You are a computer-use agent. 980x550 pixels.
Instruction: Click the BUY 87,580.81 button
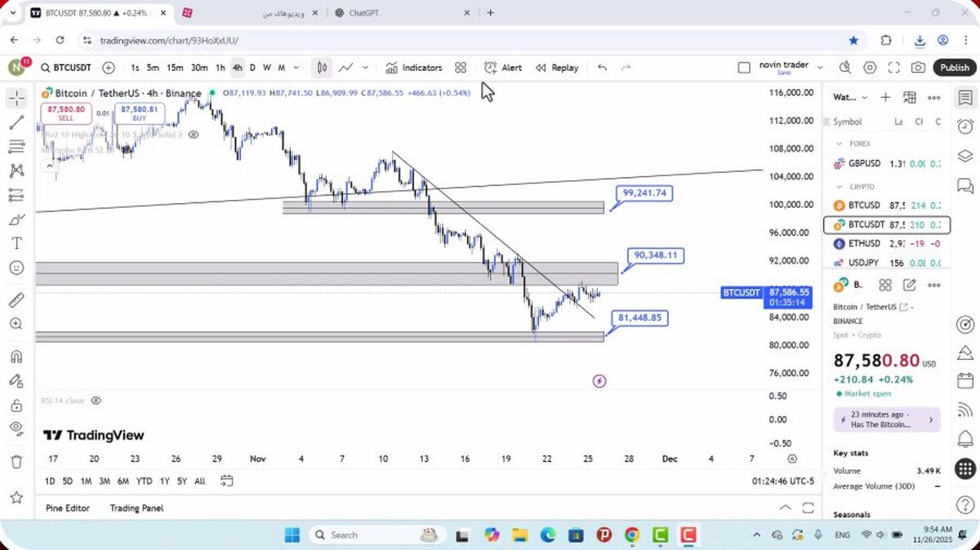[x=139, y=113]
